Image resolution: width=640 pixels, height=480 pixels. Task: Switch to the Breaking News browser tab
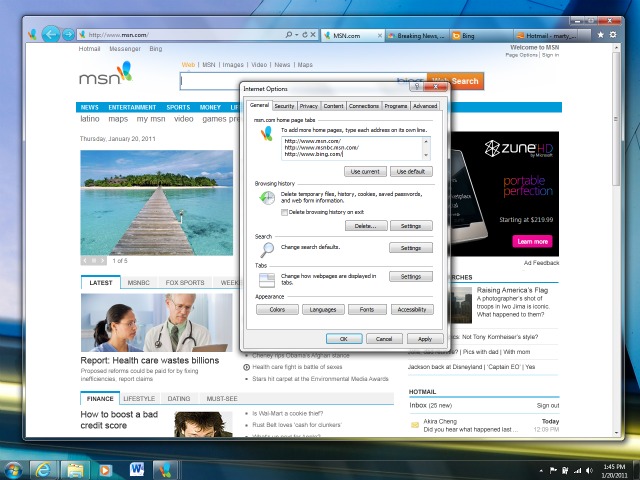pos(417,36)
